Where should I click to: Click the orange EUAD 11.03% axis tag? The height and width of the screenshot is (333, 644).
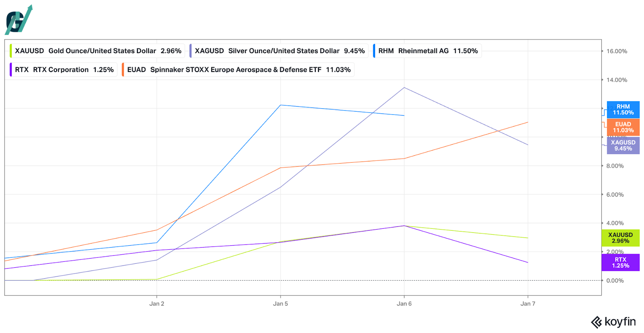(x=623, y=127)
